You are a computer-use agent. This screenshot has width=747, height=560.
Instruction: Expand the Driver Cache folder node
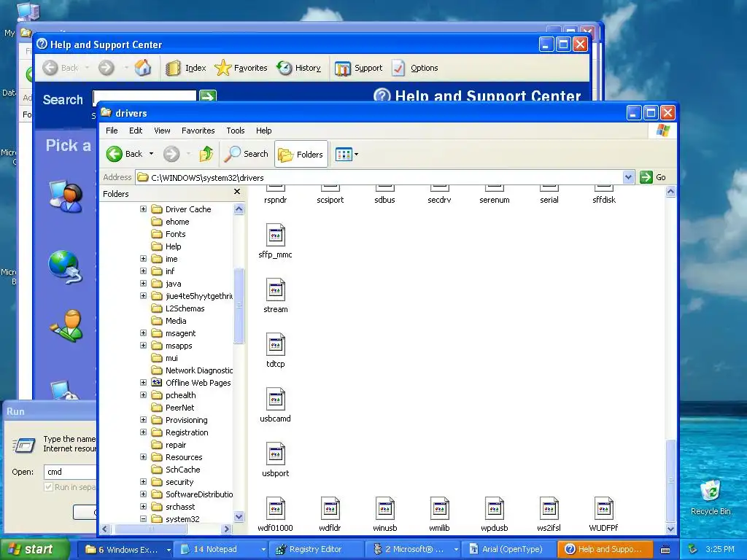click(x=143, y=209)
